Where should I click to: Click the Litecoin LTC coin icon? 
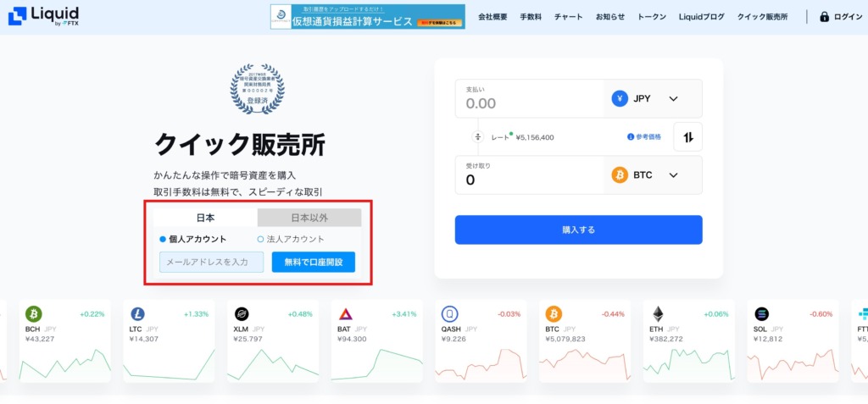point(137,314)
